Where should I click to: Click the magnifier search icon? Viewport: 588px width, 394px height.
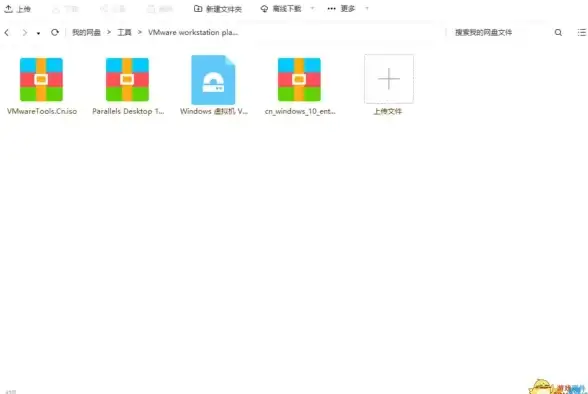coord(558,33)
